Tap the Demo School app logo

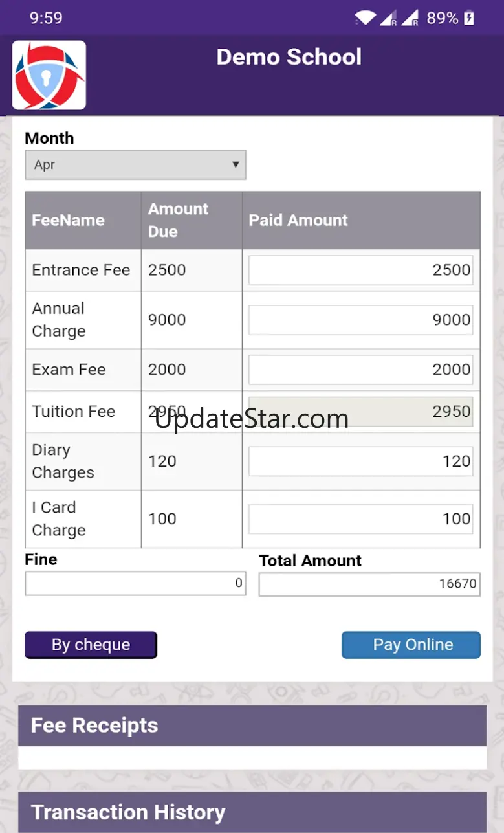pos(49,75)
